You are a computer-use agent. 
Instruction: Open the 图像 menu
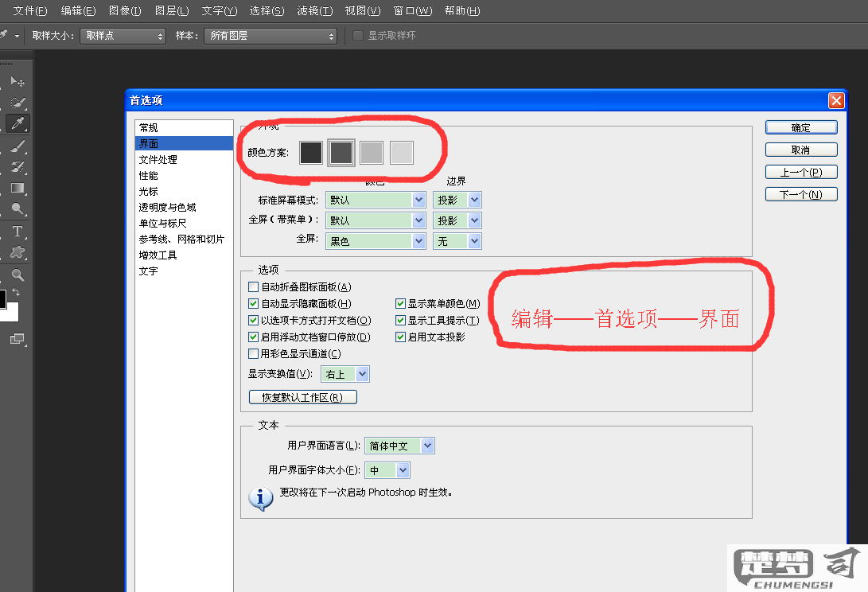[125, 10]
